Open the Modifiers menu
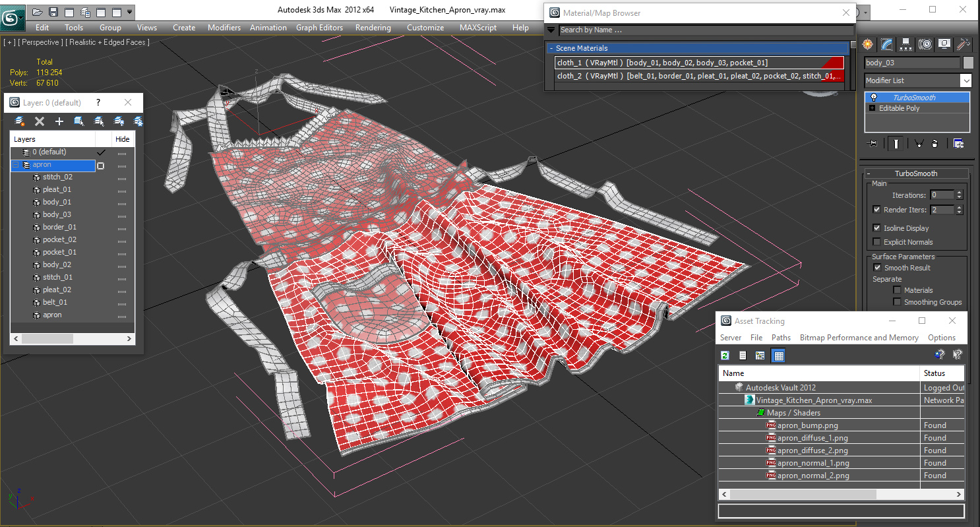This screenshot has width=980, height=527. click(224, 28)
